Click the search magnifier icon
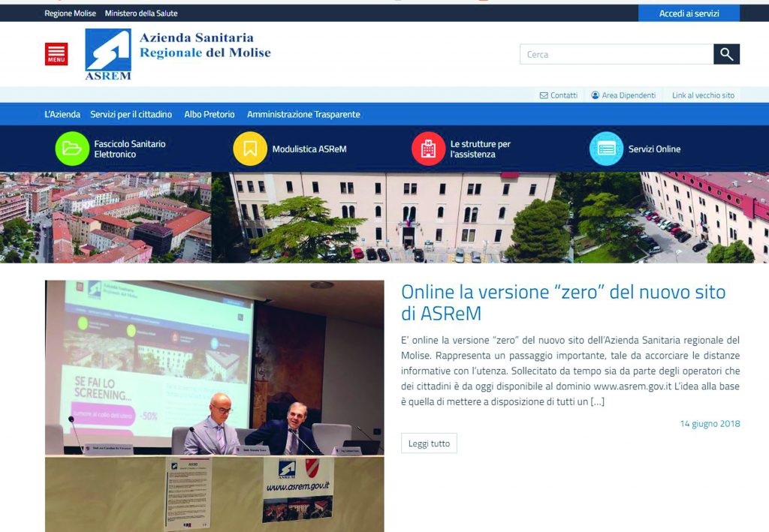The height and width of the screenshot is (532, 769). pyautogui.click(x=725, y=54)
